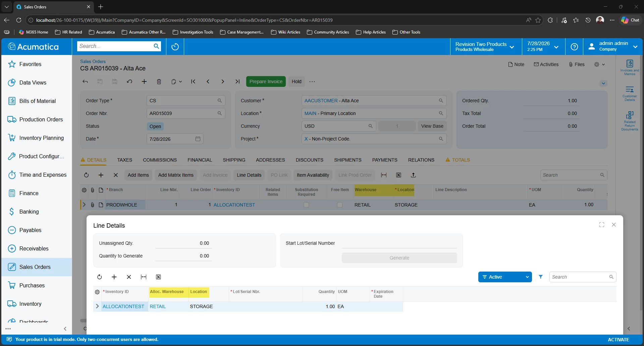The height and width of the screenshot is (346, 644).
Task: Open the customization gear dropdown
Action: tap(599, 64)
